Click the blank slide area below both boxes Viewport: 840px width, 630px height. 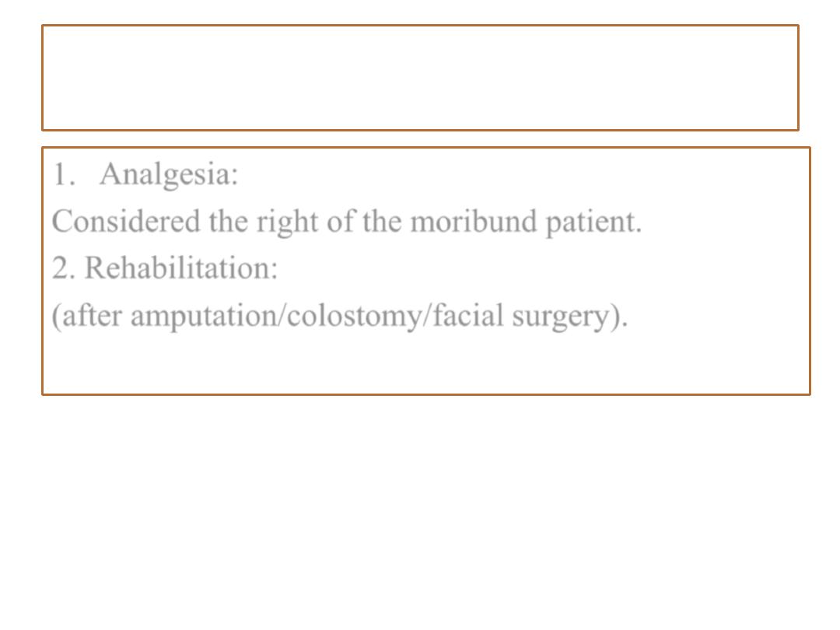420,509
